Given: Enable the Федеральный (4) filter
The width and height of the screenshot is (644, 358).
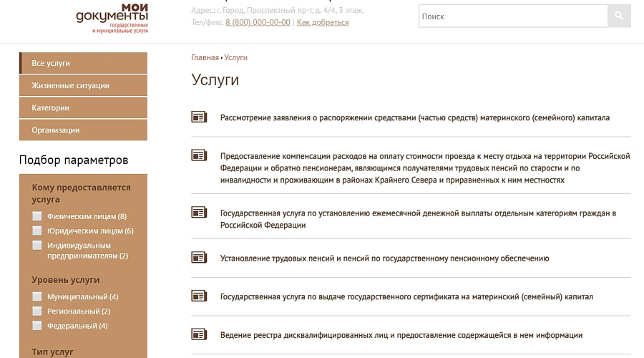Looking at the screenshot, I should (37, 326).
